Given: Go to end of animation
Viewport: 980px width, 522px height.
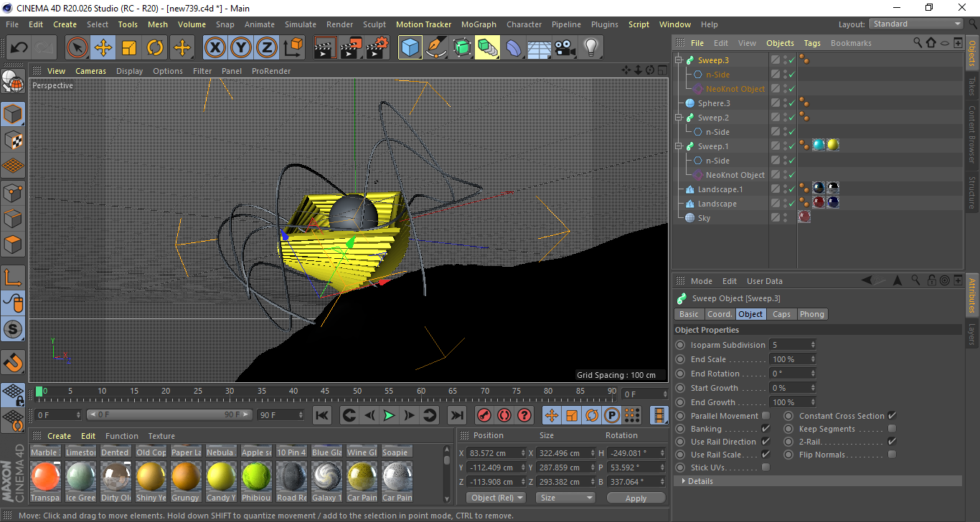Looking at the screenshot, I should [x=456, y=415].
